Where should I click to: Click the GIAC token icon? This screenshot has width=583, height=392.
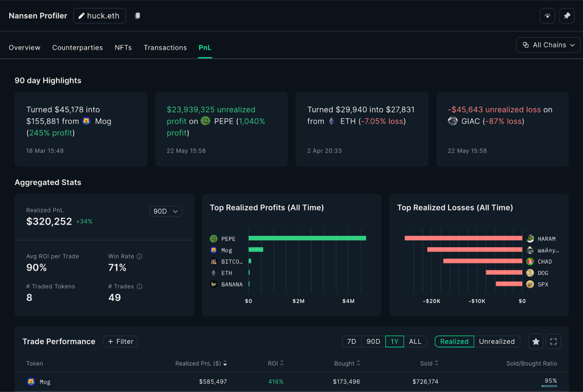[452, 121]
